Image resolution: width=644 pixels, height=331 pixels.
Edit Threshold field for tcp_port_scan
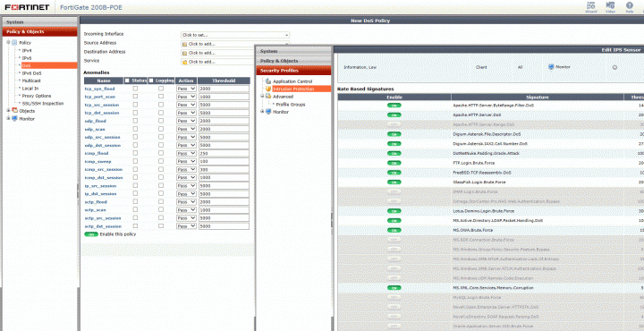[224, 97]
